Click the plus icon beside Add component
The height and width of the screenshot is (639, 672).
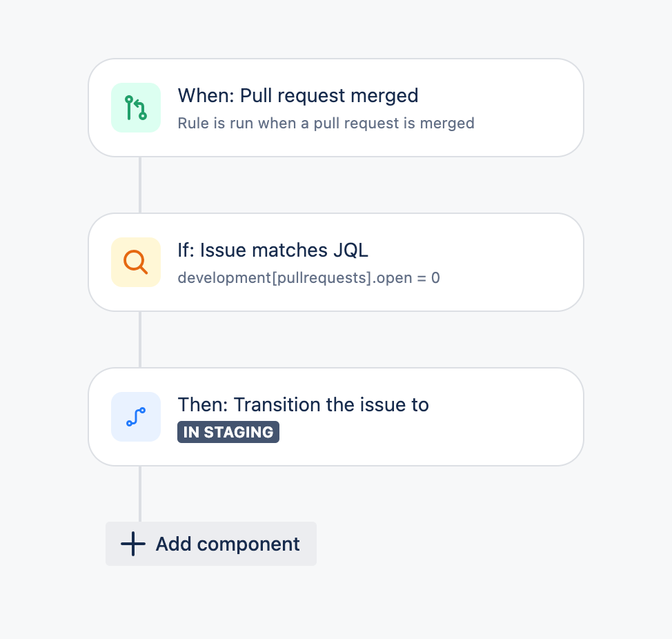[x=133, y=544]
